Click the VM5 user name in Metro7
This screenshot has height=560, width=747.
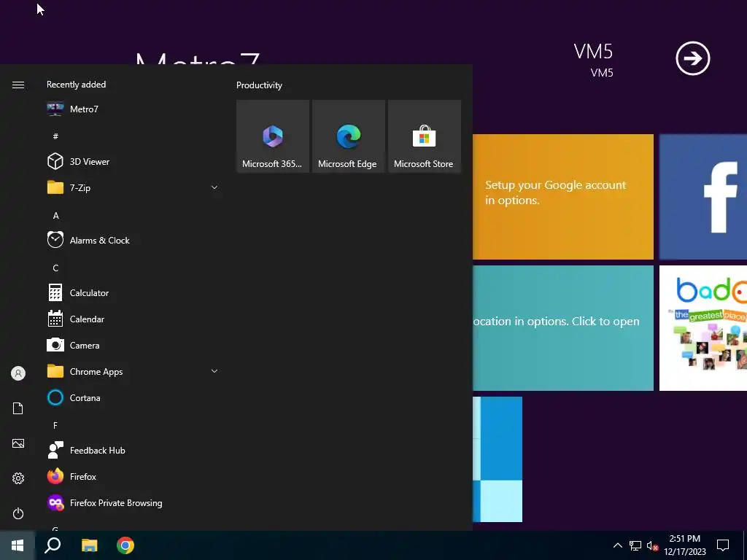(x=593, y=52)
